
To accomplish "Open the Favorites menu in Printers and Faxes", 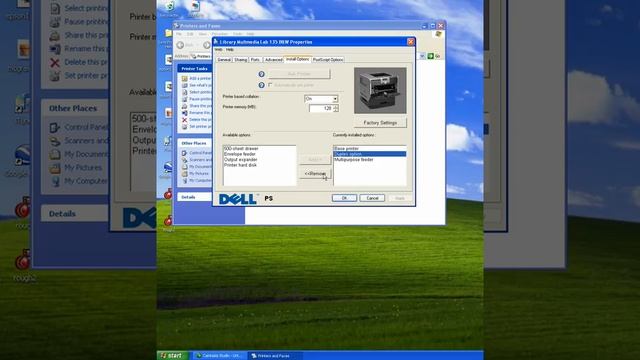I will 220,34.
